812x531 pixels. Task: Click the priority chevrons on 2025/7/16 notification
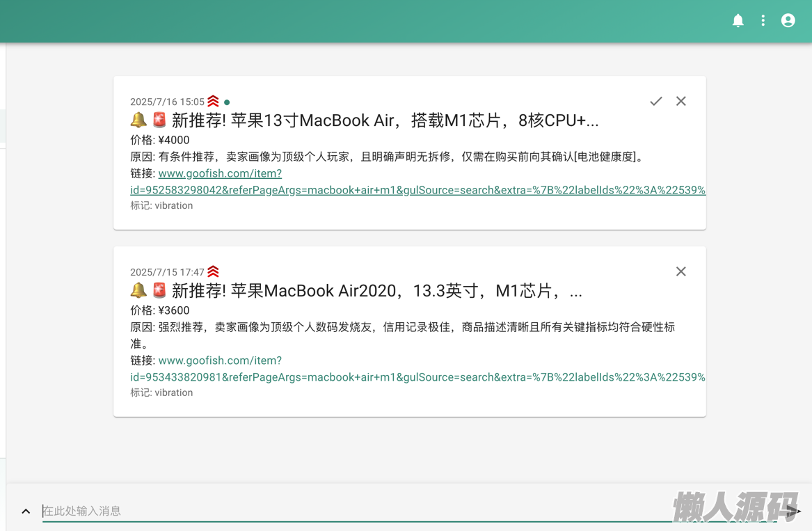[x=213, y=101]
